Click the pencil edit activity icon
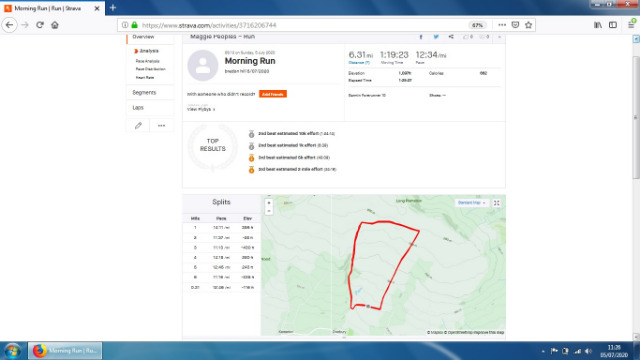This screenshot has height=360, width=640. [x=138, y=125]
